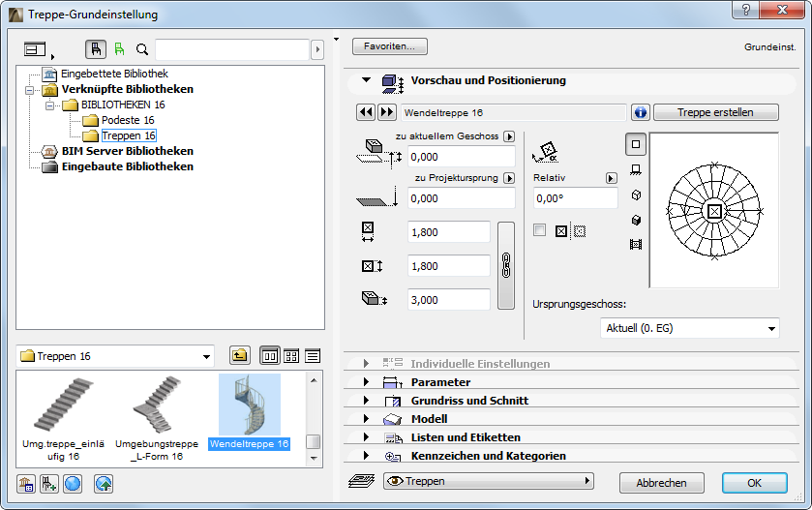Switch to list view of objects
Screen dimensions: 812x510
point(313,356)
